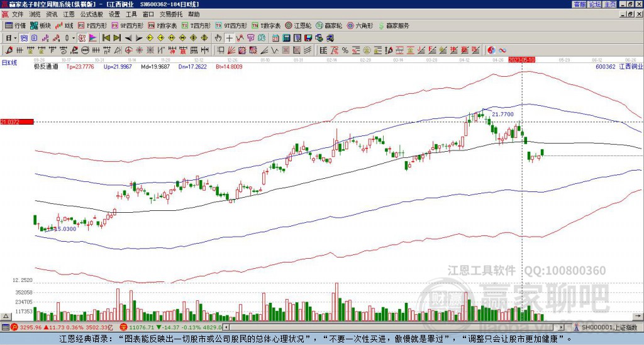Jump to first bar with green start arrow
The width and height of the screenshot is (644, 345).
pyautogui.click(x=106, y=38)
